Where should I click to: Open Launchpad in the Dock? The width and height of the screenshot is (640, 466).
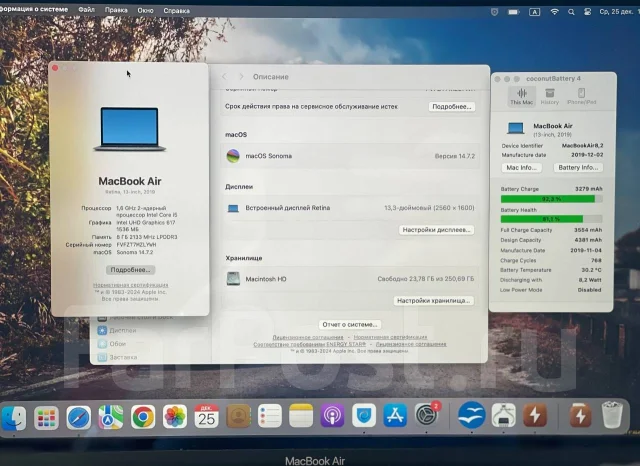tap(46, 418)
